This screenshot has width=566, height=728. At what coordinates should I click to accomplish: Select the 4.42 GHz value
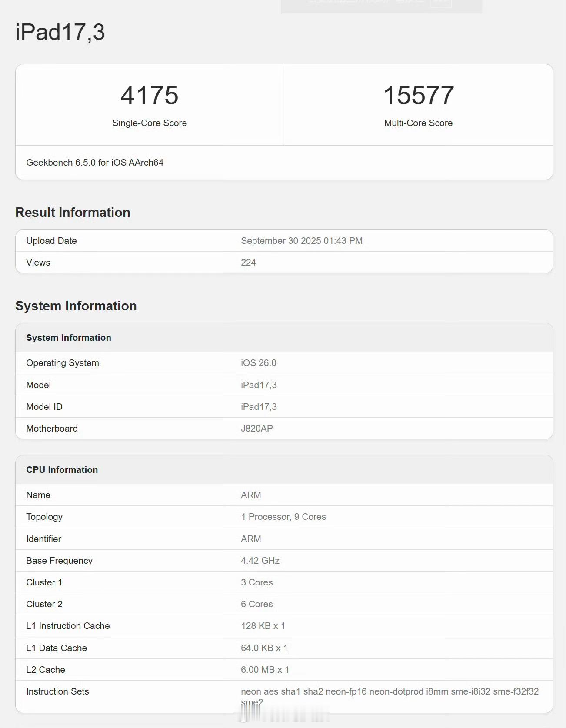pyautogui.click(x=260, y=561)
